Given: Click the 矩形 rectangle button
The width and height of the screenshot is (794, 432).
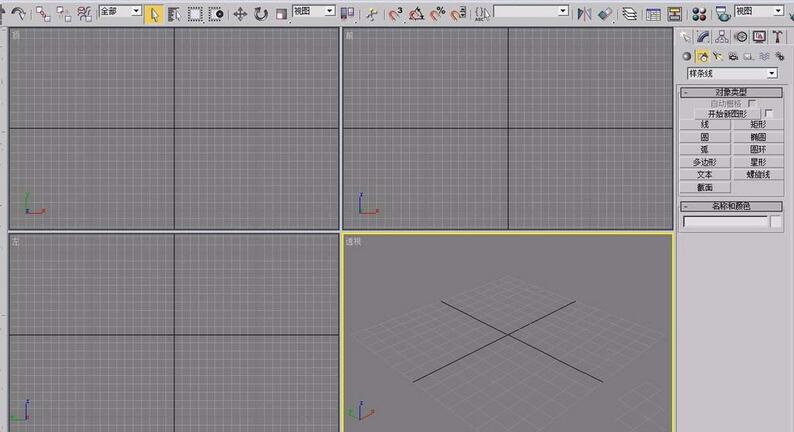Looking at the screenshot, I should click(x=758, y=125).
